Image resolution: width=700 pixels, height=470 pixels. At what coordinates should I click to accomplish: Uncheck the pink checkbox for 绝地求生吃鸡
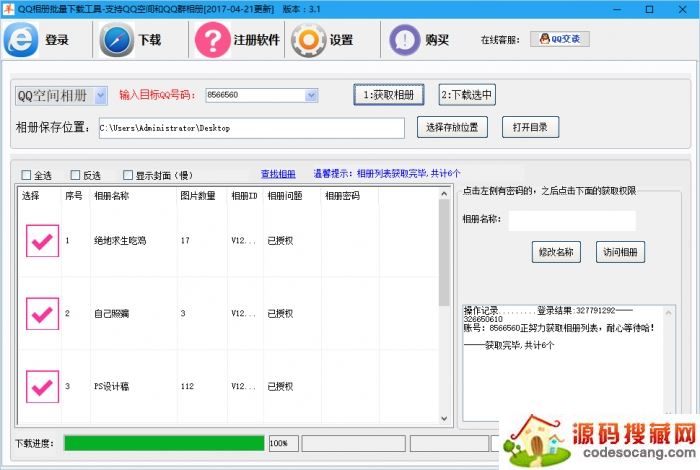[42, 241]
